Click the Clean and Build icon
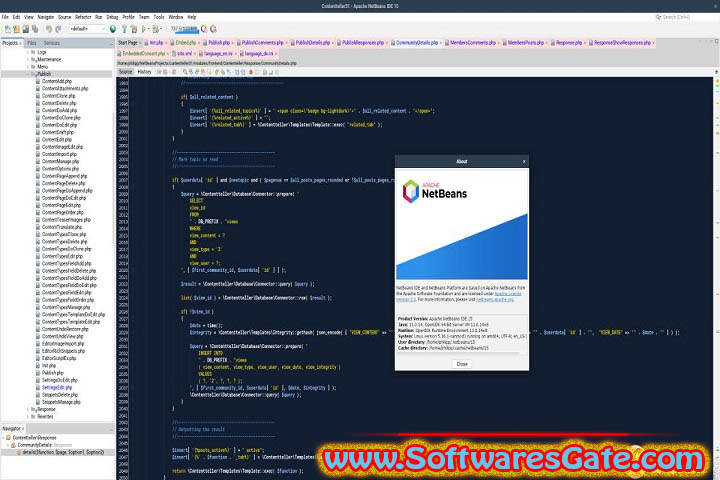 [x=134, y=29]
